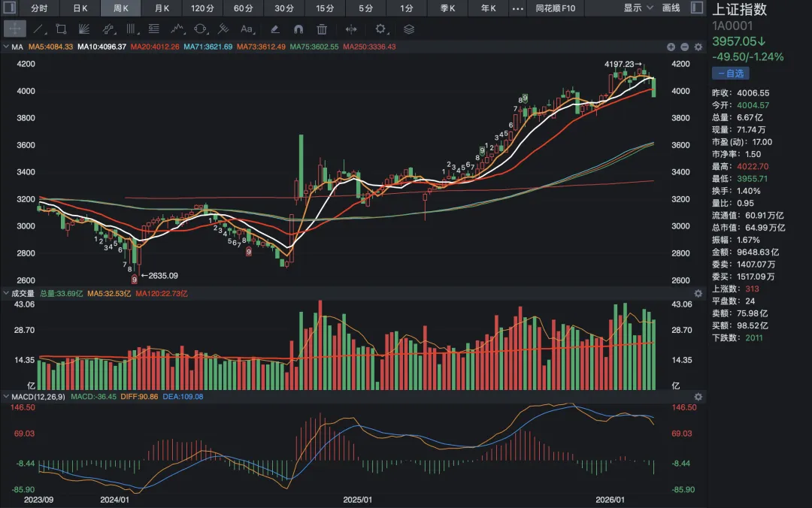The height and width of the screenshot is (508, 812).
Task: Open more periods via ellipsis button
Action: [x=517, y=8]
